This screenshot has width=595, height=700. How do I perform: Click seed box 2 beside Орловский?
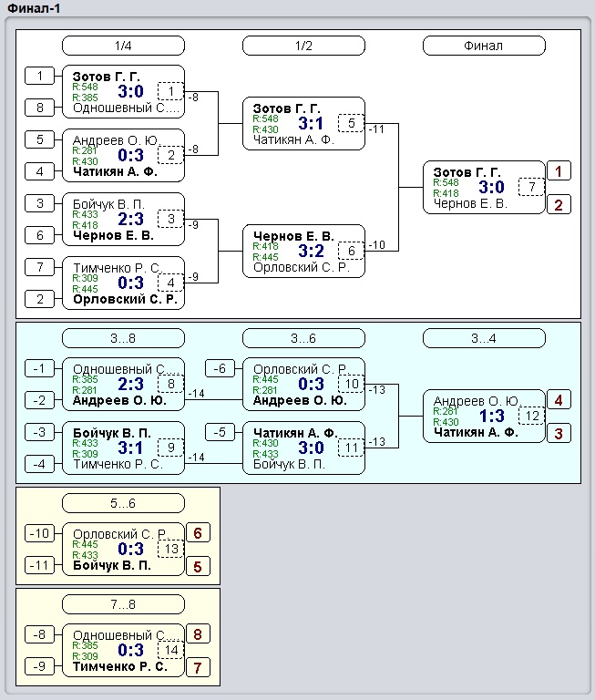coord(40,299)
